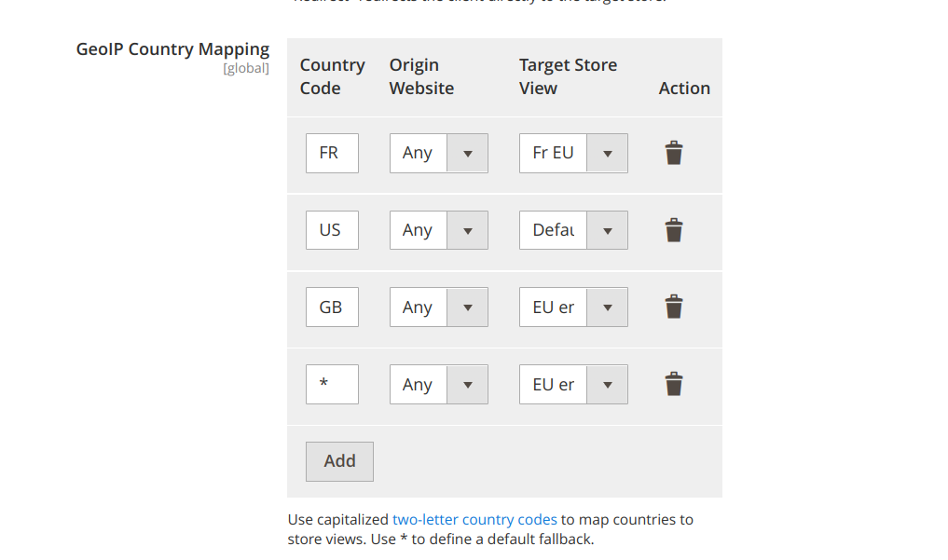Expand Origin Website dropdown for US row
Viewport: 948px width, 560px height.
[438, 230]
